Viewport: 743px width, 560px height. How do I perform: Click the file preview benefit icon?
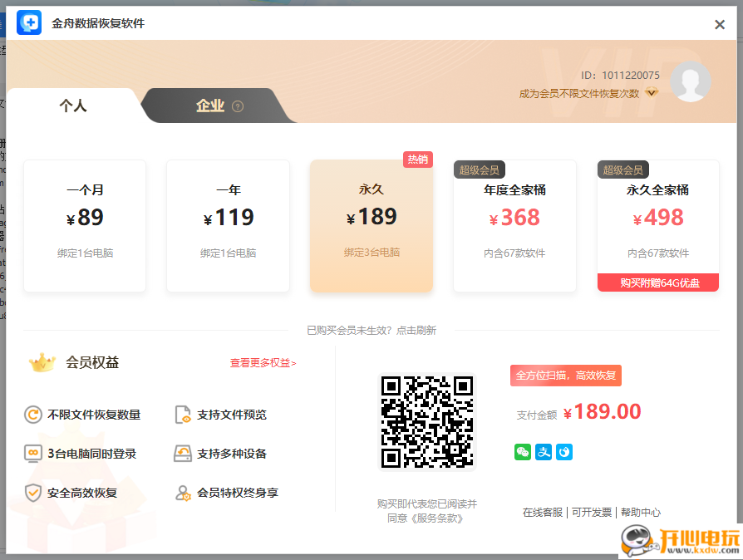pos(185,415)
